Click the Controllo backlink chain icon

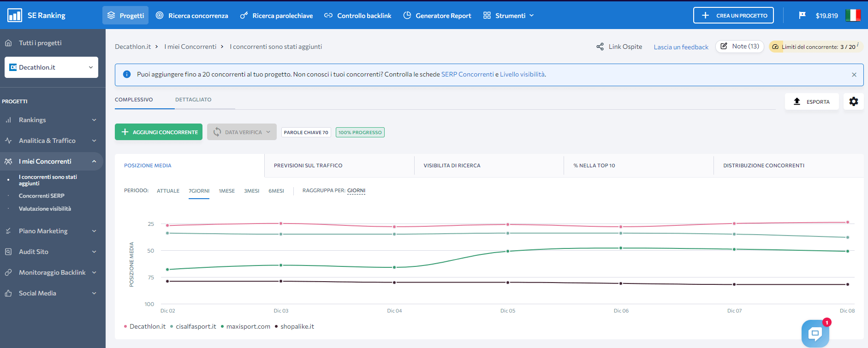pyautogui.click(x=328, y=15)
